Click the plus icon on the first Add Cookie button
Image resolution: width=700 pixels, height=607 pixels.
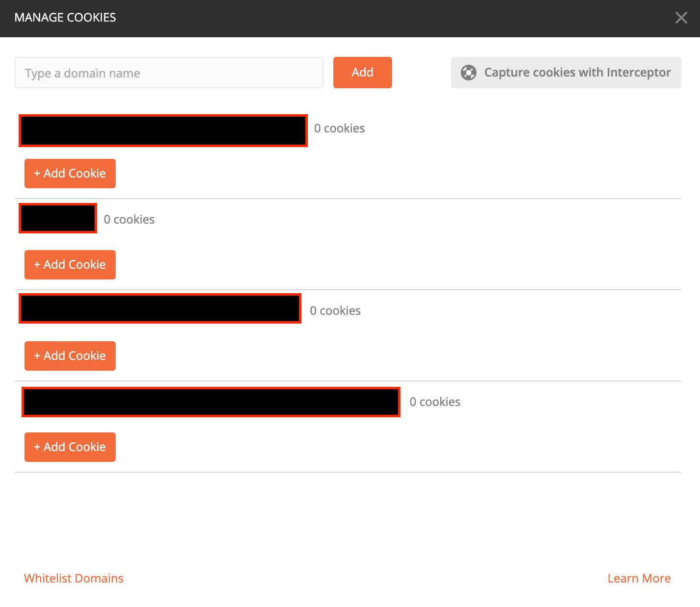[38, 173]
